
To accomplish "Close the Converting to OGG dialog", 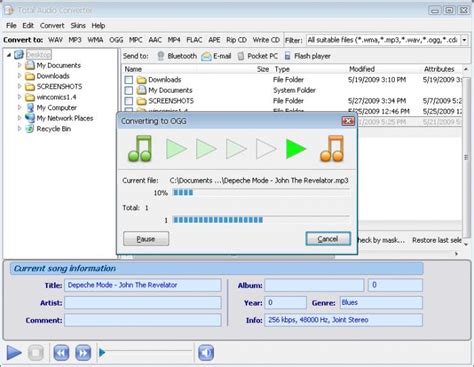I will (x=348, y=121).
